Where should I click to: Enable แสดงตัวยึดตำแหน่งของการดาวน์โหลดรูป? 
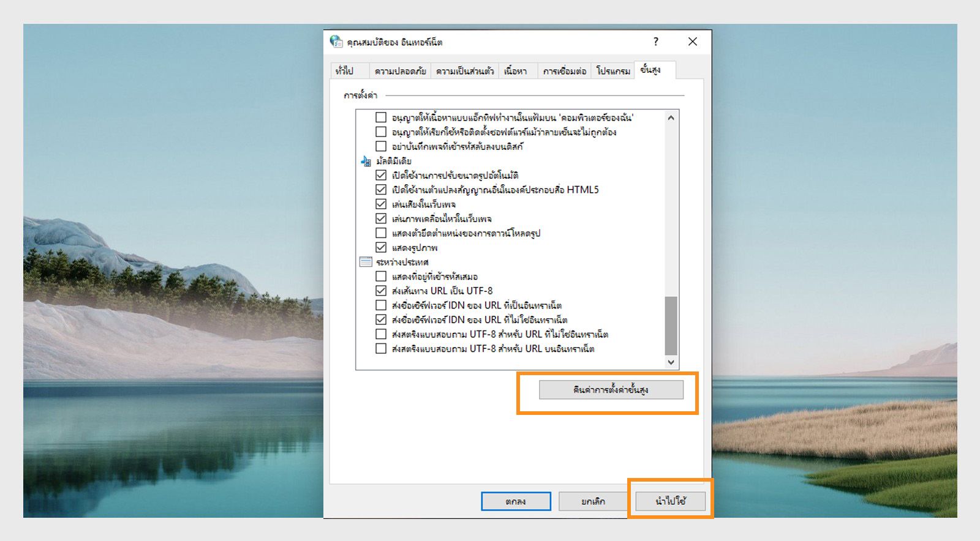point(381,233)
